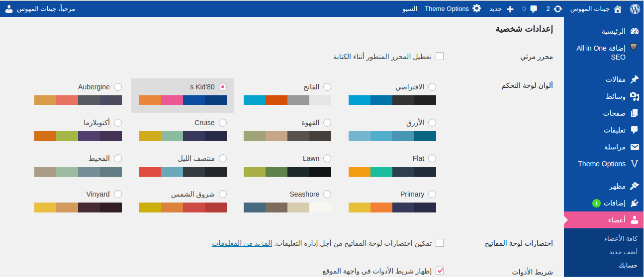
Task: Select Cruise color scheme radio
Action: [x=223, y=123]
